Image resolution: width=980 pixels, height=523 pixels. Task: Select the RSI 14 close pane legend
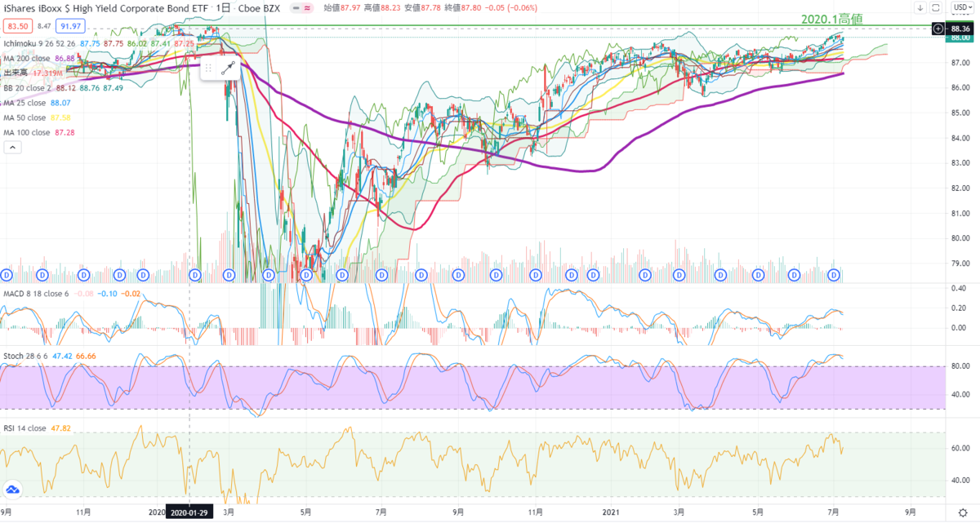click(23, 427)
